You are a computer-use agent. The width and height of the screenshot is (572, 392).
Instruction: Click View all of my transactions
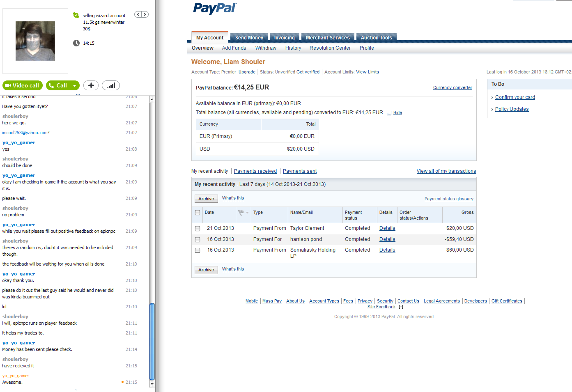click(446, 171)
